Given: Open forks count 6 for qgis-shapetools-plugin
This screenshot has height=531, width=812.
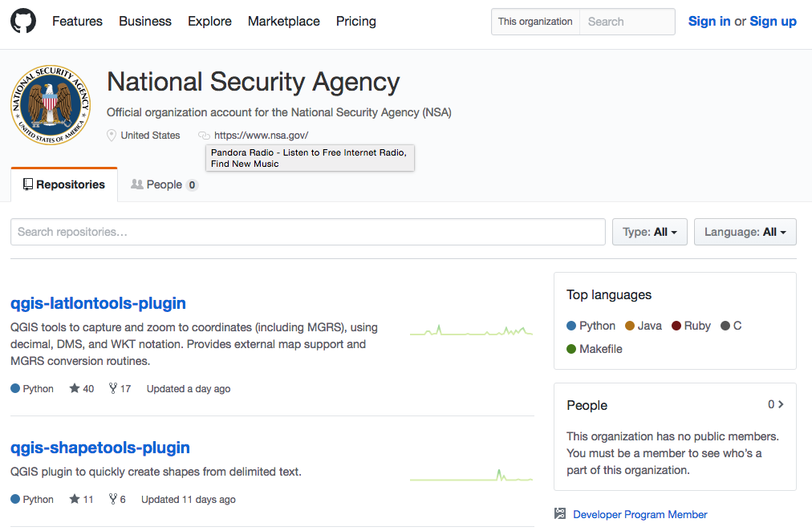Looking at the screenshot, I should click(x=117, y=500).
